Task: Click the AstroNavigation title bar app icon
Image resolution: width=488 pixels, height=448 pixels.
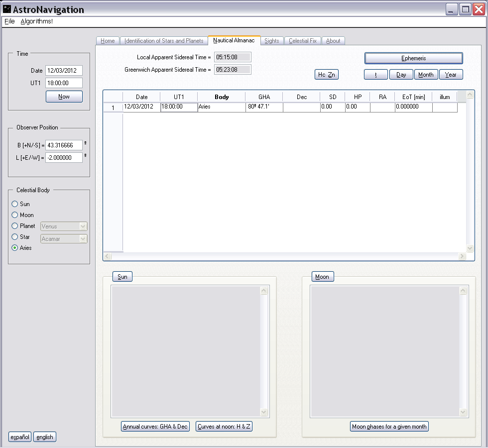Action: (7, 9)
